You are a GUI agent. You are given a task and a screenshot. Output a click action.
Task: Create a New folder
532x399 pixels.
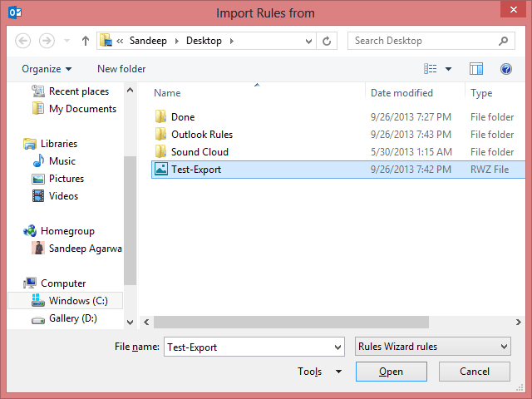pyautogui.click(x=121, y=69)
